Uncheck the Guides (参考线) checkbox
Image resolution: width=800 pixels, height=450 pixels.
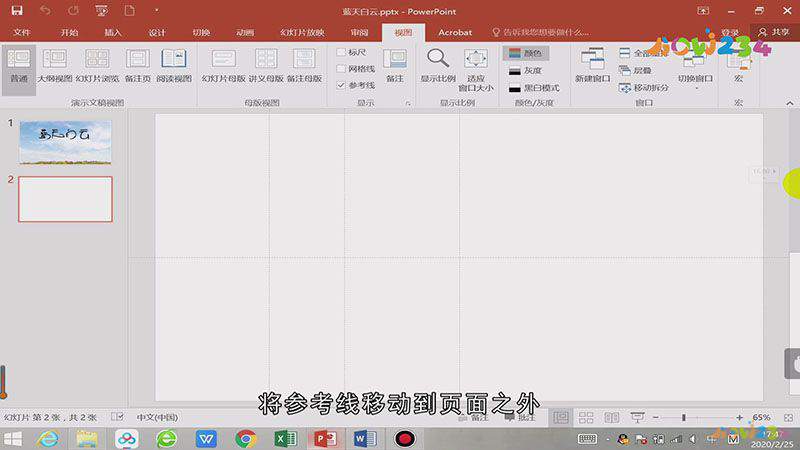[x=341, y=85]
